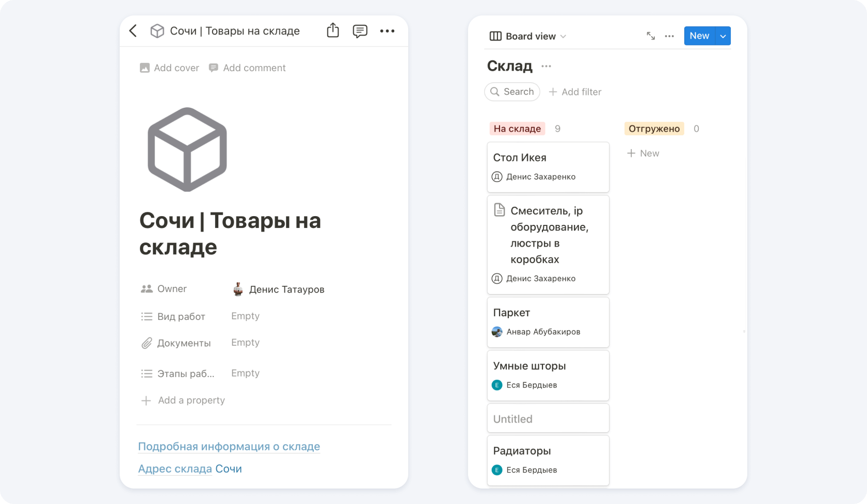Screen dimensions: 867x504
Task: Click the large cube page icon
Action: pyautogui.click(x=187, y=150)
